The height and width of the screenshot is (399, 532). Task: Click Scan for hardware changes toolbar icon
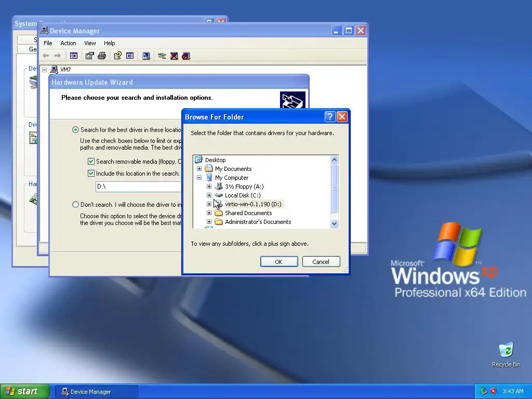(x=146, y=56)
